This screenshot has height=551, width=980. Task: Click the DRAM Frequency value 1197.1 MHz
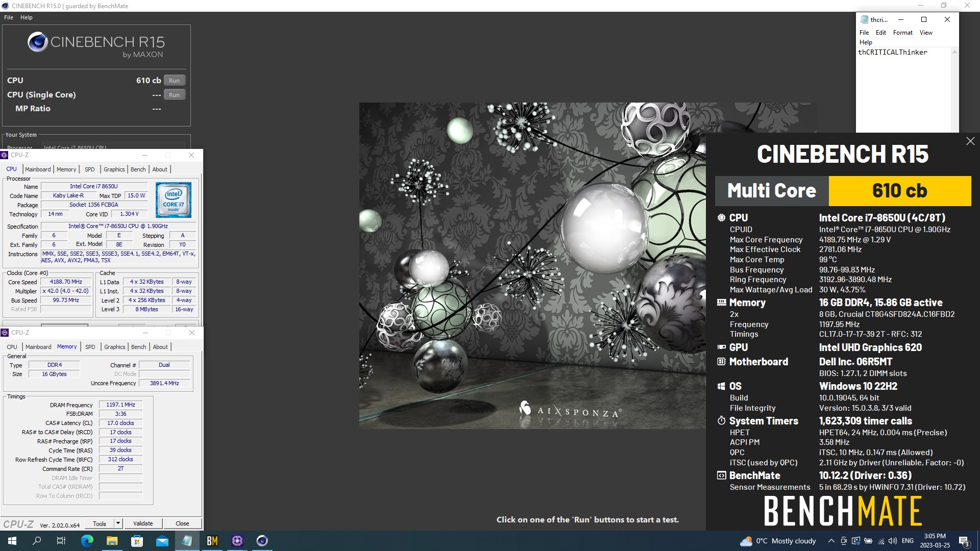coord(120,405)
